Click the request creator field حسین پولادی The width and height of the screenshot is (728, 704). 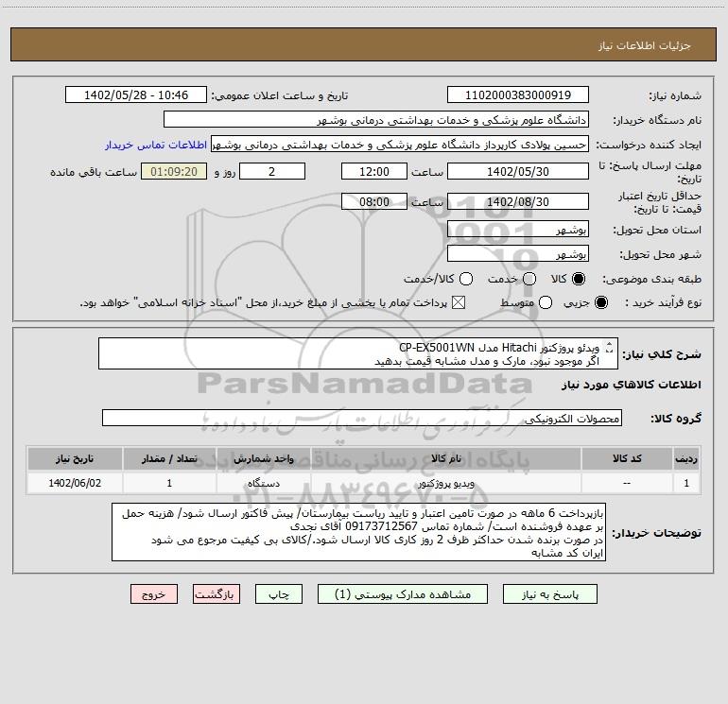tap(400, 145)
